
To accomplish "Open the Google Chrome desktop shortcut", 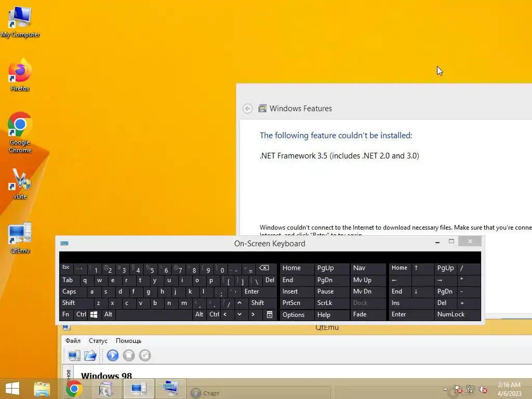I will [x=20, y=132].
